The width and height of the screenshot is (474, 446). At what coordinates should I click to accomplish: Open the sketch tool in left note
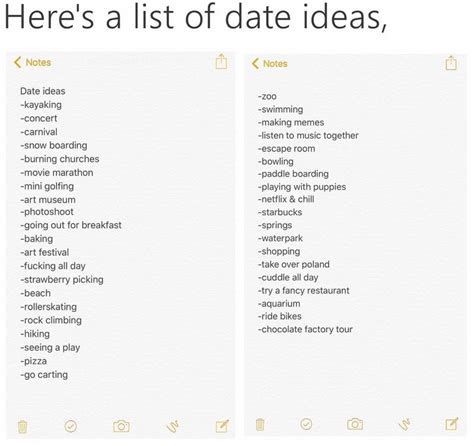[x=173, y=426]
